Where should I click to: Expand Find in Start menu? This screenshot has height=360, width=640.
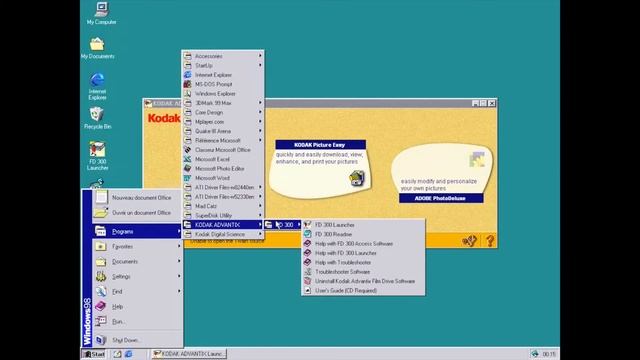click(x=137, y=291)
